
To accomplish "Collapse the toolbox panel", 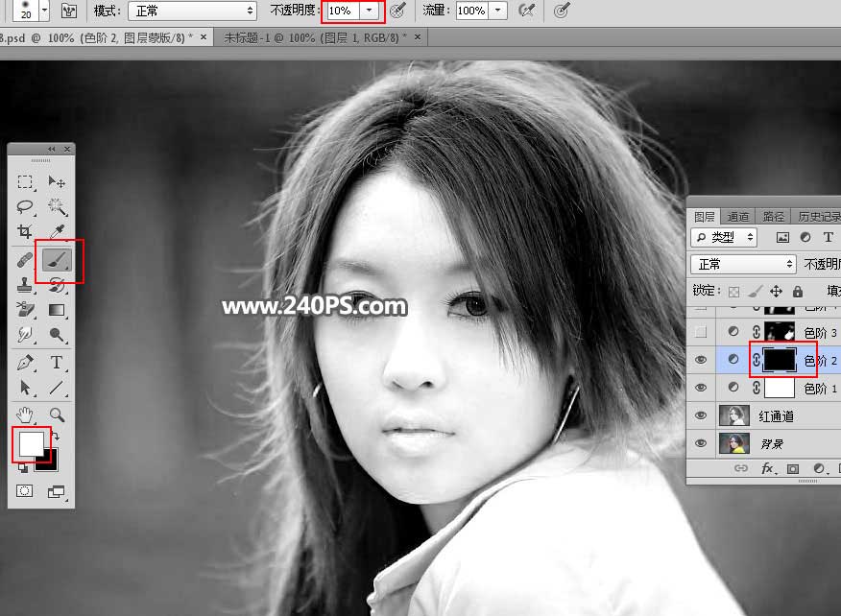I will pyautogui.click(x=52, y=149).
